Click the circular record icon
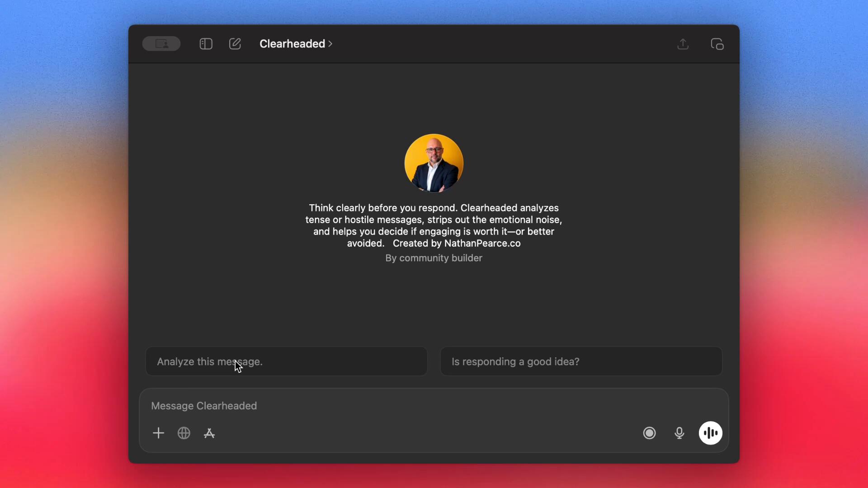This screenshot has width=868, height=488. click(649, 433)
